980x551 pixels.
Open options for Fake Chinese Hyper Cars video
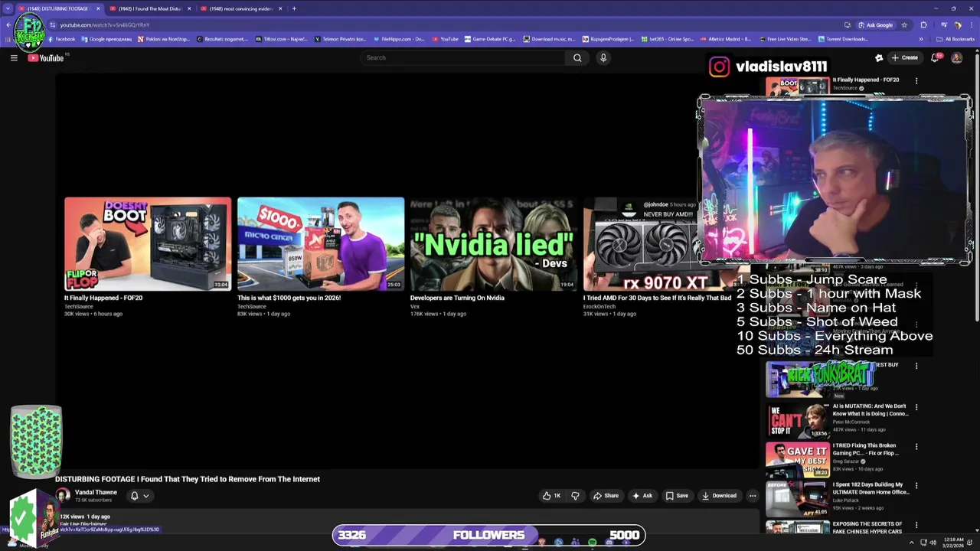916,525
